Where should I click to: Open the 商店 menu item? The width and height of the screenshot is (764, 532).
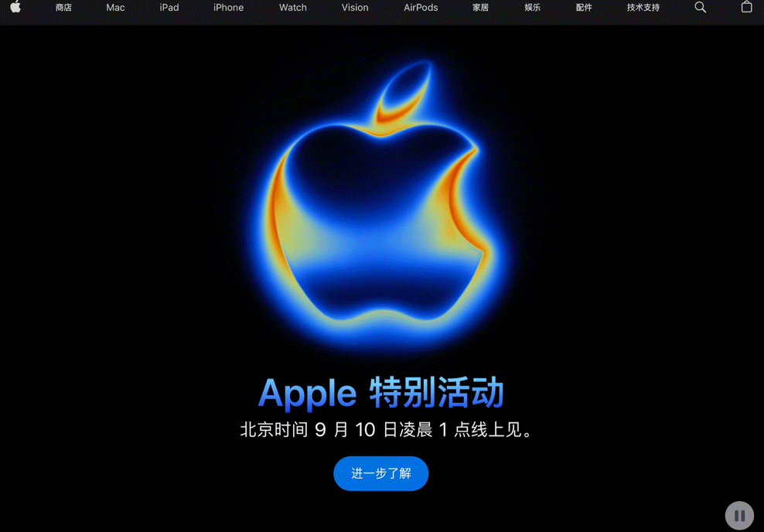point(63,8)
